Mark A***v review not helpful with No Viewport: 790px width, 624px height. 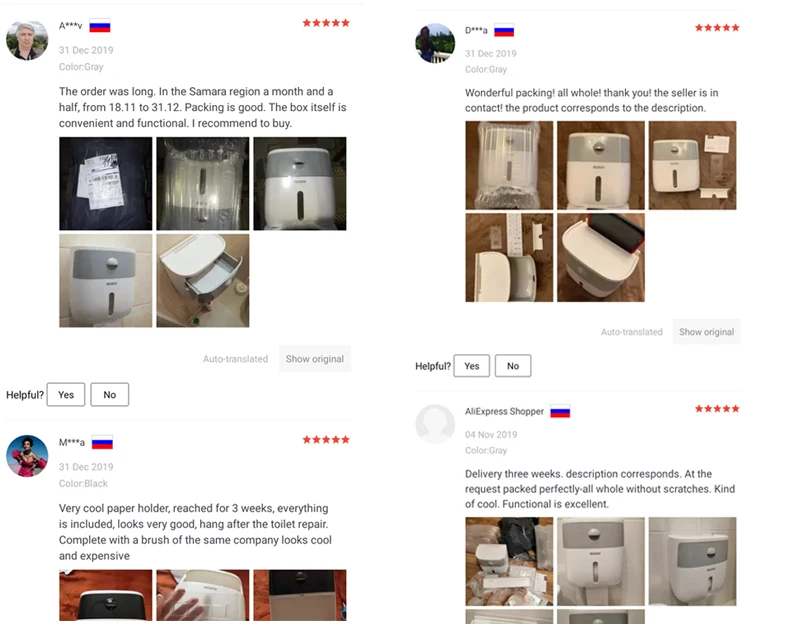109,394
